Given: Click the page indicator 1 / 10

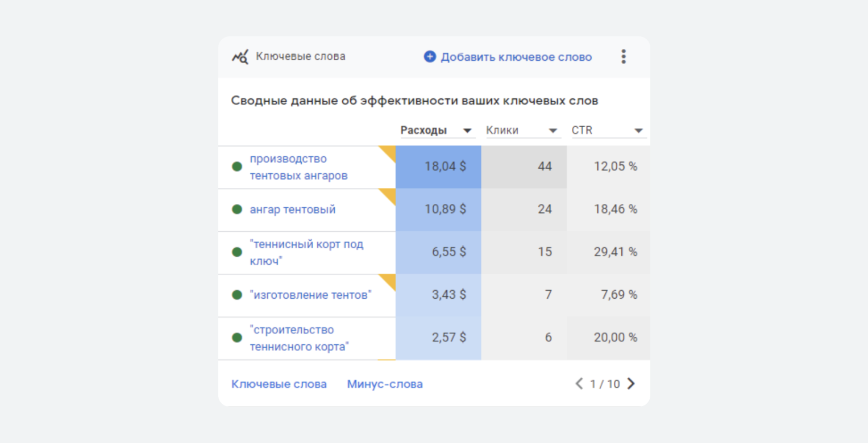Looking at the screenshot, I should (605, 384).
